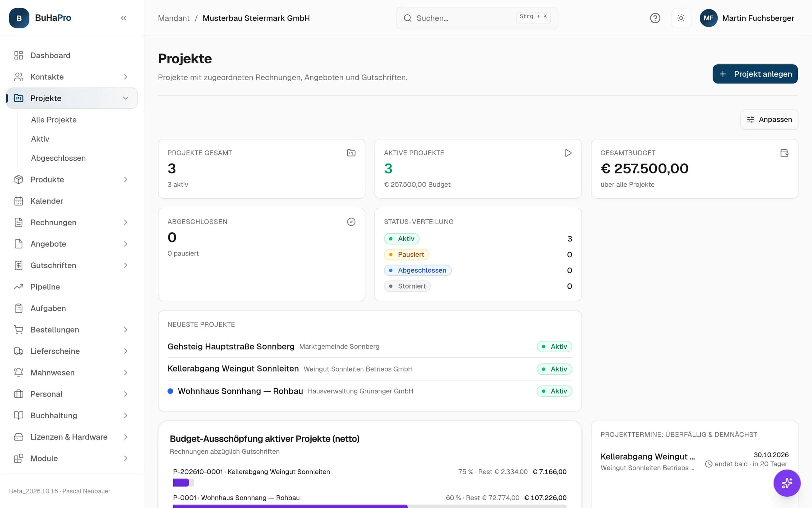The height and width of the screenshot is (508, 812).
Task: Click the Aufgaben clipboard icon
Action: (x=19, y=308)
